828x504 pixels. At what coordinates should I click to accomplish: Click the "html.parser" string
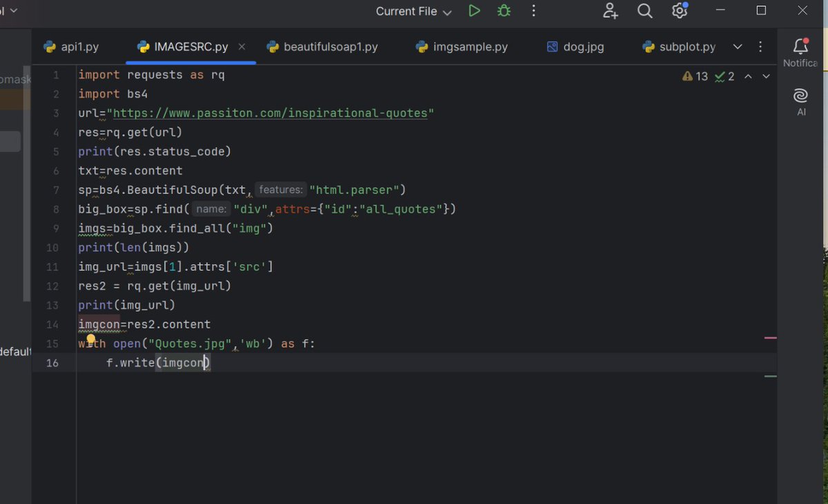(x=354, y=190)
